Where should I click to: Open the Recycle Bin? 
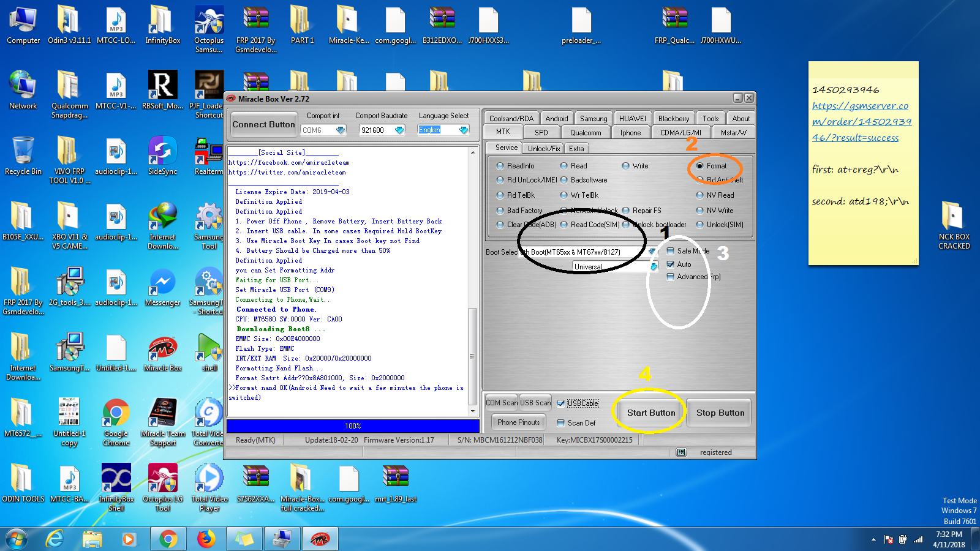tap(23, 156)
